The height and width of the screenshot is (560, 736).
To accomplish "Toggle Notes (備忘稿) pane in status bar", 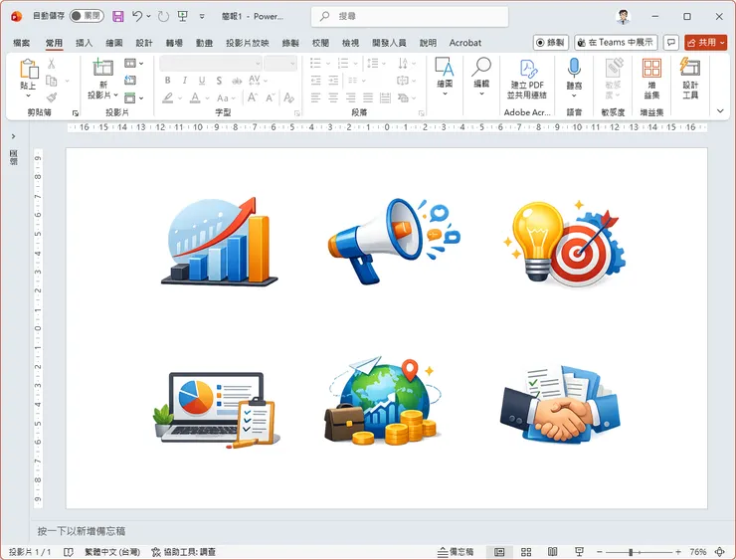I will coord(456,552).
